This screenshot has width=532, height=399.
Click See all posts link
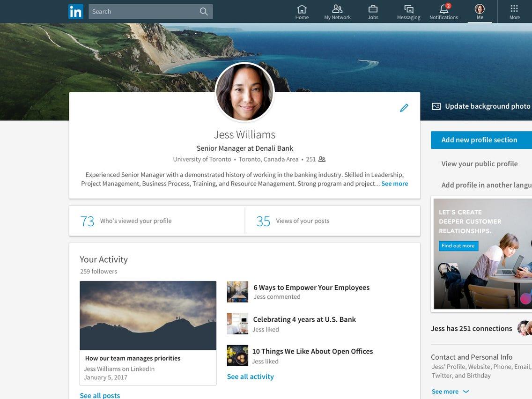100,395
